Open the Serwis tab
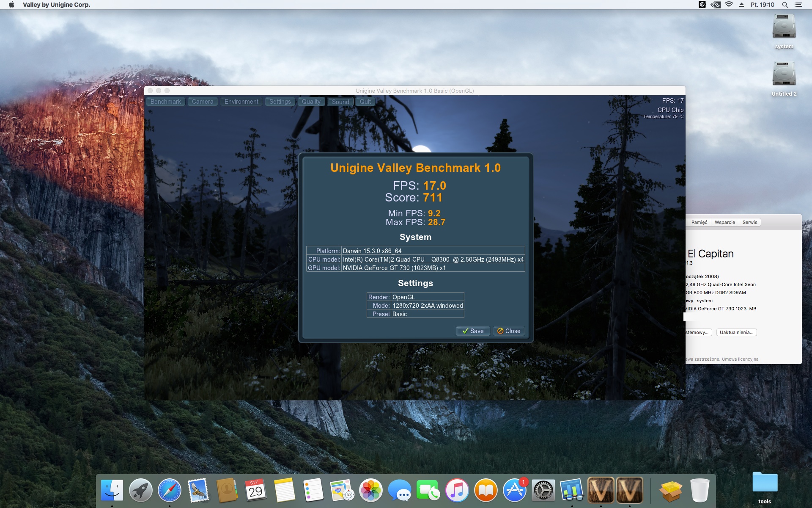The image size is (812, 508). click(x=749, y=222)
